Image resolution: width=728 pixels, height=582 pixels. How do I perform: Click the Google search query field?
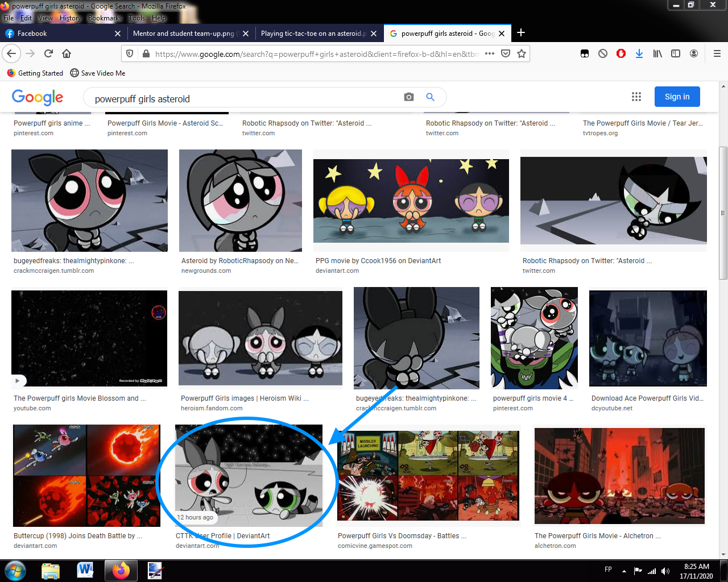click(245, 98)
